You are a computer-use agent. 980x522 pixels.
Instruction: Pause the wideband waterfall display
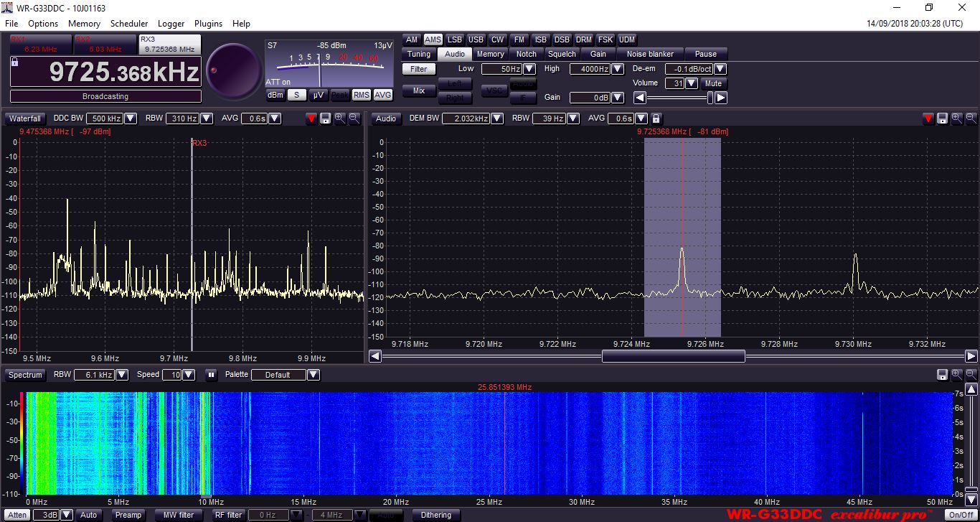coord(211,375)
